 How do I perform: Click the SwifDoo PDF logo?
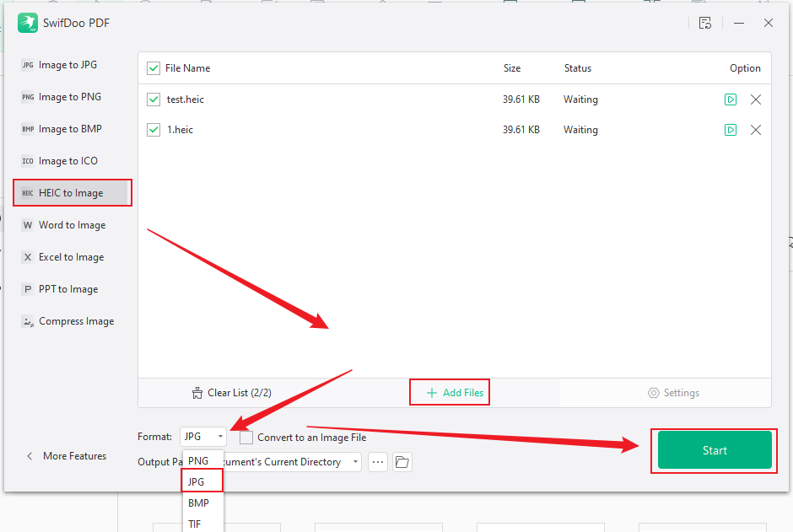click(x=28, y=23)
